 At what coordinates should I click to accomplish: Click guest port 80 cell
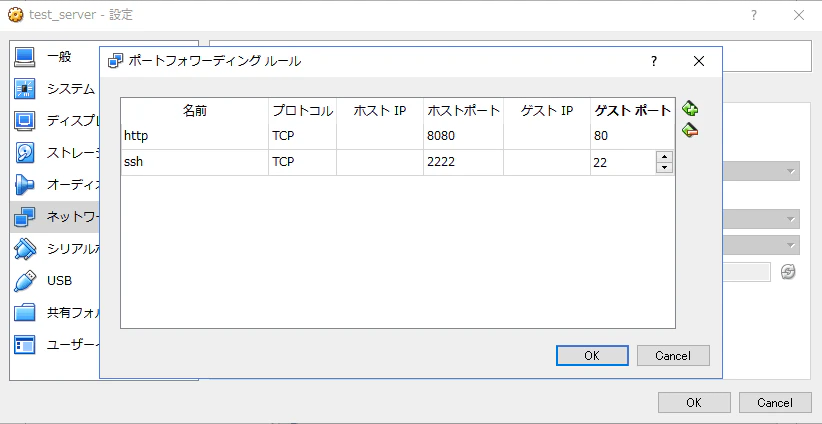click(632, 136)
